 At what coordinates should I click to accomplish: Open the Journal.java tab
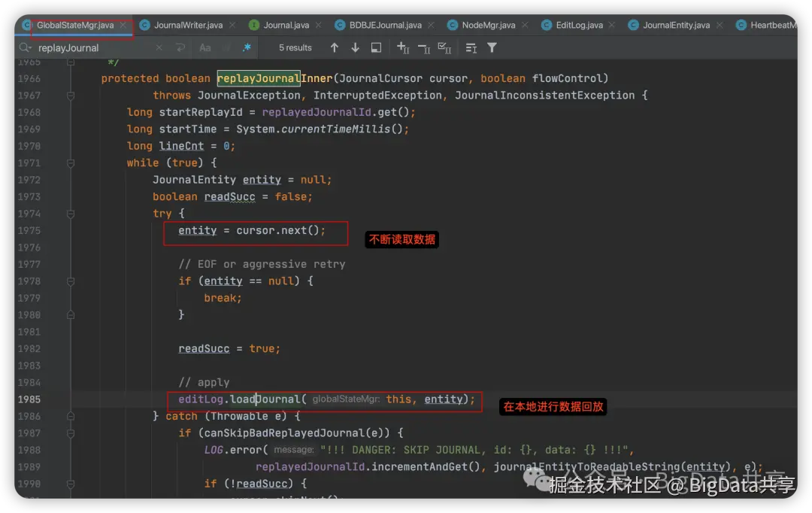286,25
